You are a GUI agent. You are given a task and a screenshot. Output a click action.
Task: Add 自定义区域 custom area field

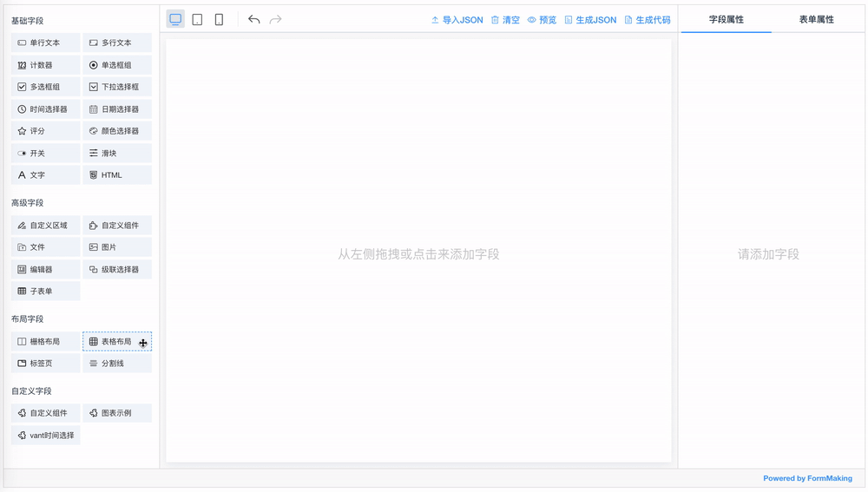(x=45, y=226)
